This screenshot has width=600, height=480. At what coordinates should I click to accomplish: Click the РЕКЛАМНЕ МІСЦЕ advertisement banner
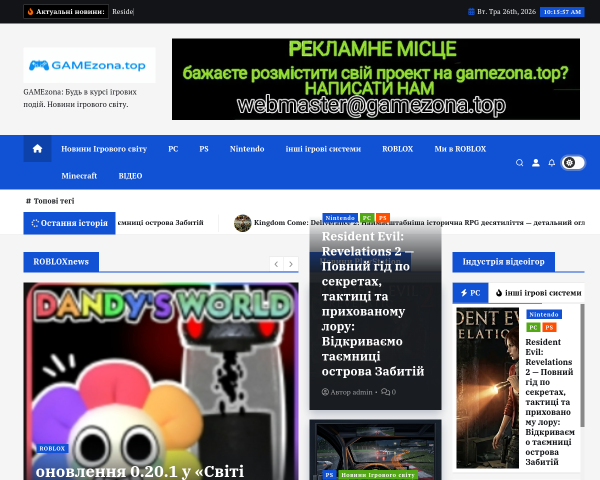[x=376, y=79]
